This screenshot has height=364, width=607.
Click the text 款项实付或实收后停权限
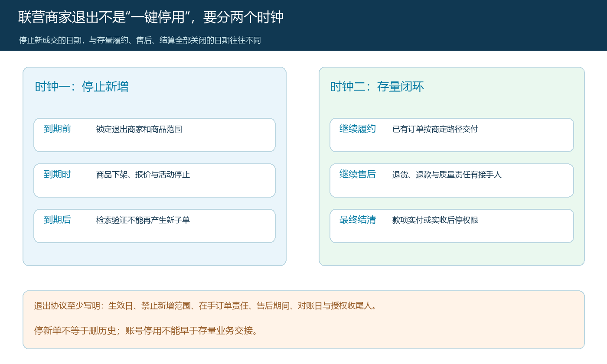coord(435,220)
